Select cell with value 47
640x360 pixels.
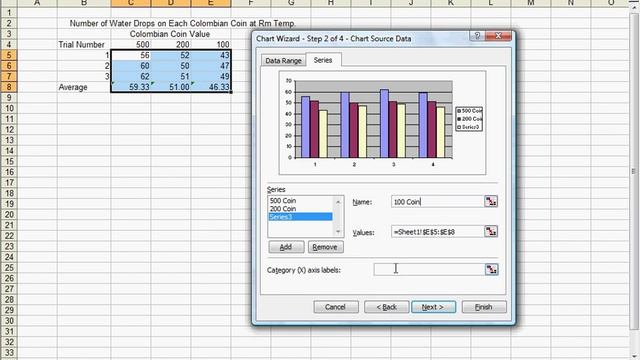(211, 66)
